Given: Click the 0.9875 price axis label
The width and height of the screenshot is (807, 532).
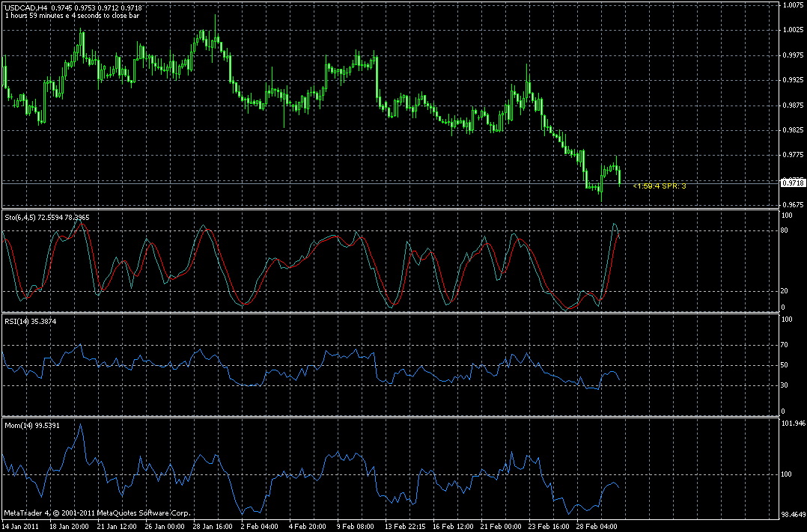Looking at the screenshot, I should click(794, 106).
